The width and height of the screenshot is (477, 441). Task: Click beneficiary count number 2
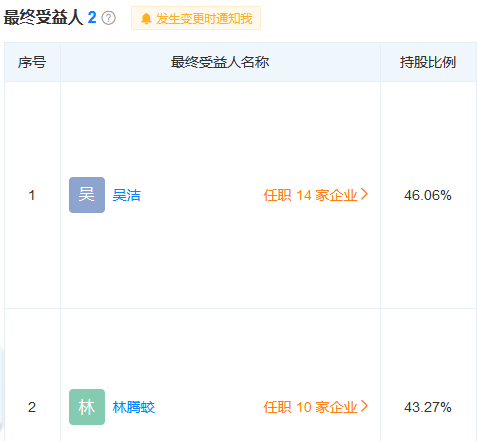(92, 18)
